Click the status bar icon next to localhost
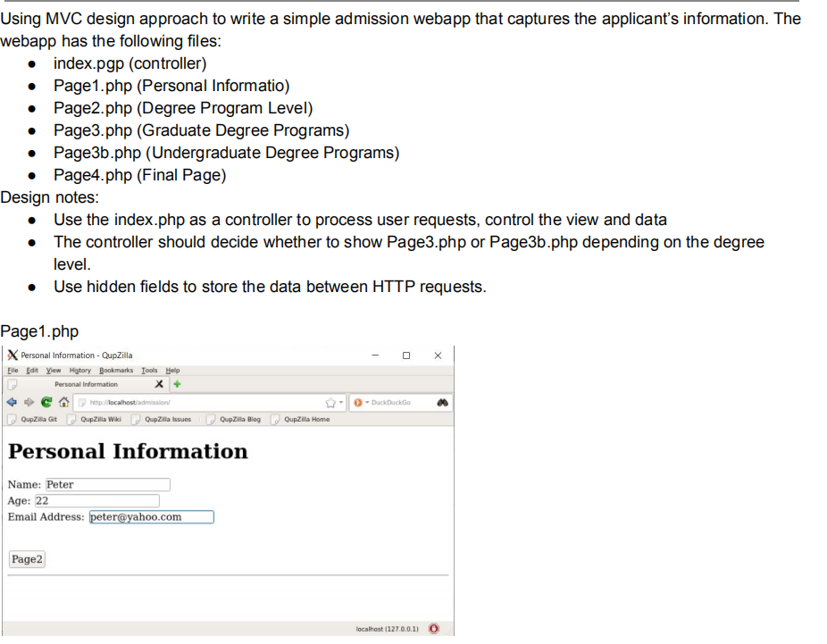Screen dimensions: 827x644 (434, 629)
